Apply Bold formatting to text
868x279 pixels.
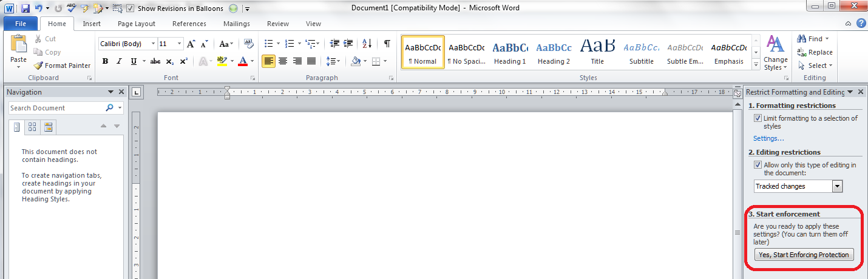point(105,61)
